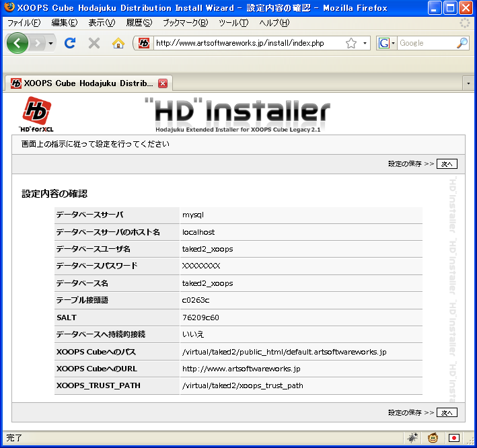
Task: Click the 設定内容の確認 heading
Action: (x=54, y=194)
